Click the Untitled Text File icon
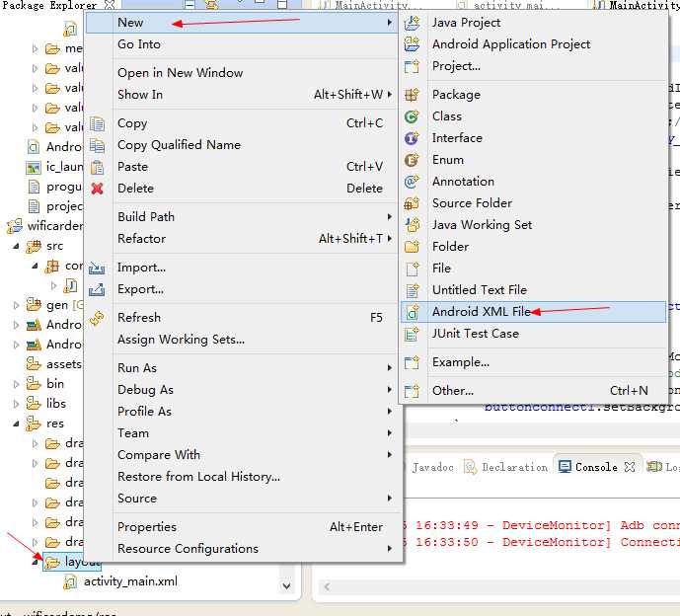Screen dimensions: 680x616 pyautogui.click(x=412, y=290)
